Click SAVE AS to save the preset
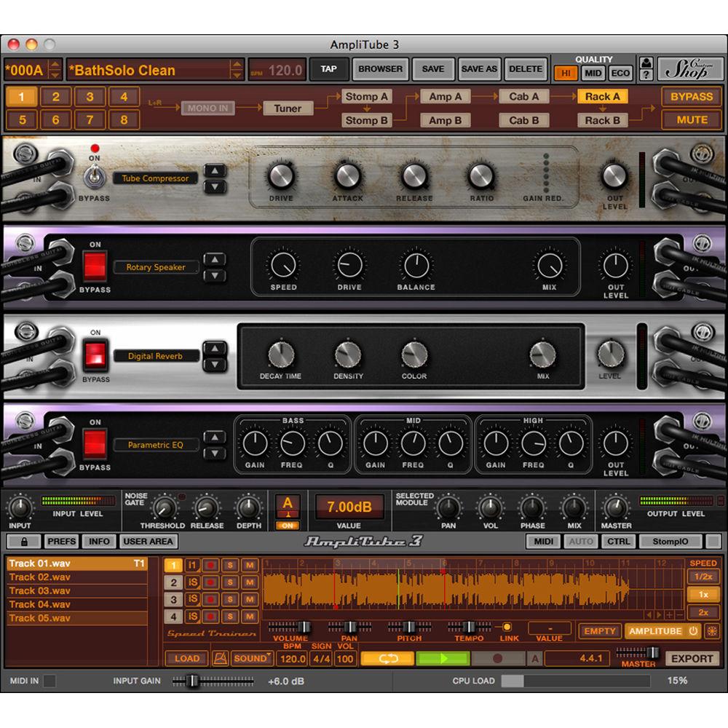 coord(479,68)
